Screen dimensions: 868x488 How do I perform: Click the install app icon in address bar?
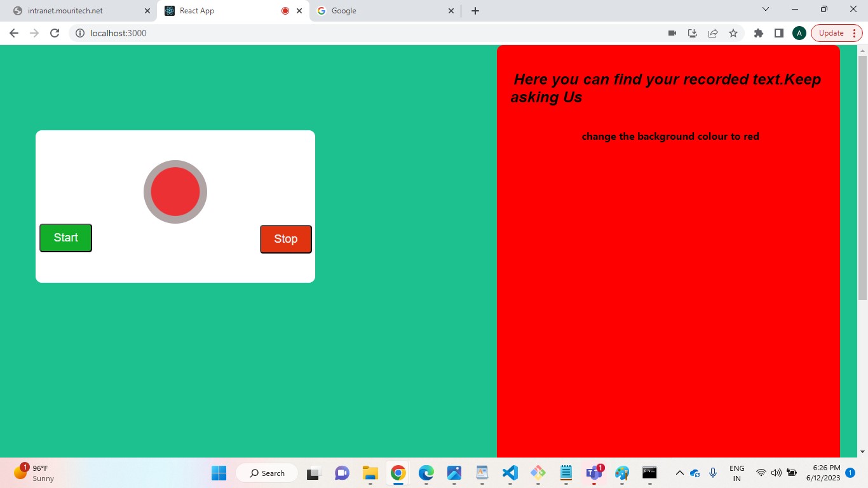click(x=693, y=33)
